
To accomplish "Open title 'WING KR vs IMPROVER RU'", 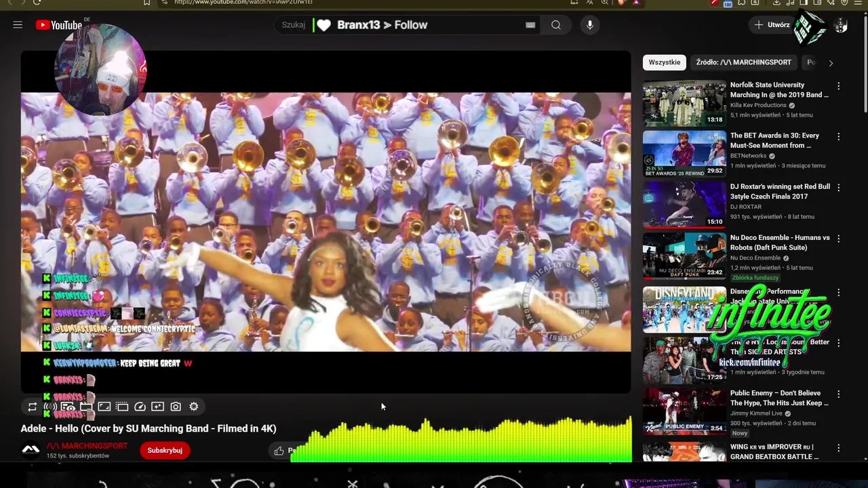I will [x=774, y=452].
